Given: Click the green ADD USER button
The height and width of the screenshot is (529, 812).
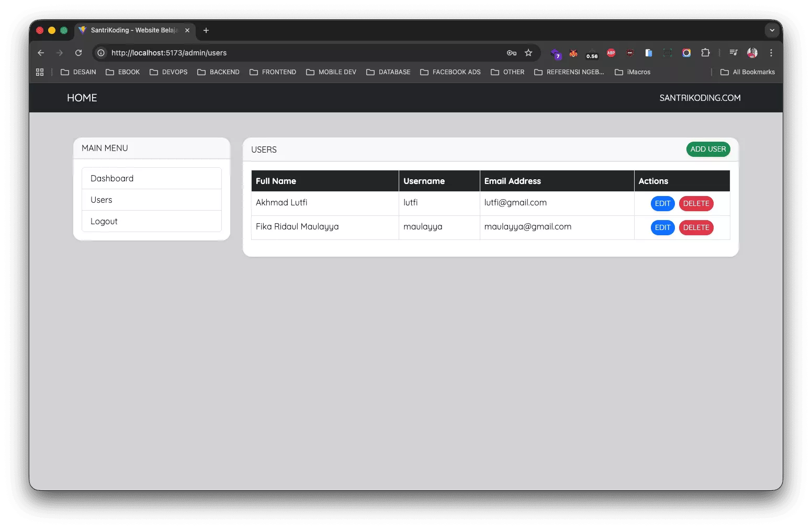Looking at the screenshot, I should pos(708,149).
